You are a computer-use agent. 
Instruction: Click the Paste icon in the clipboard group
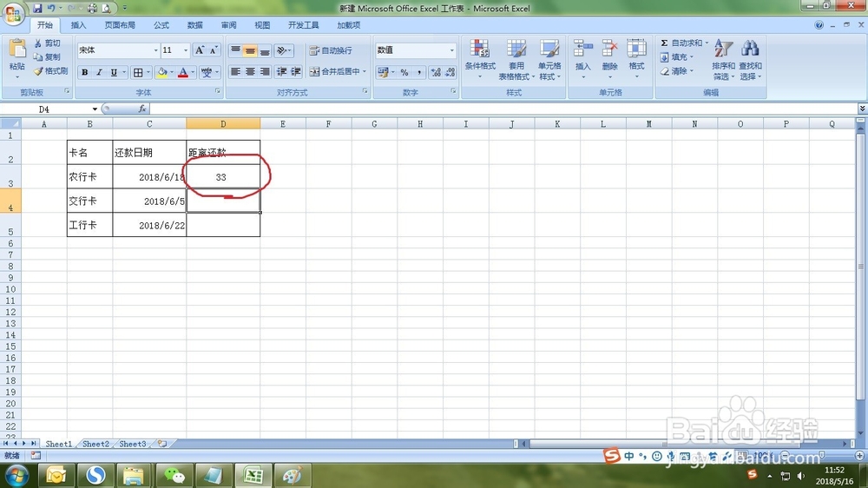pos(17,49)
